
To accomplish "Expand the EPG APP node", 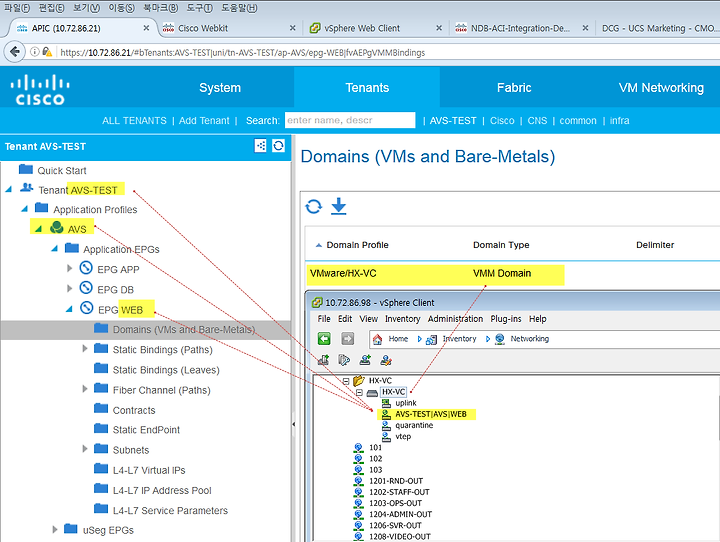I will (x=69, y=268).
